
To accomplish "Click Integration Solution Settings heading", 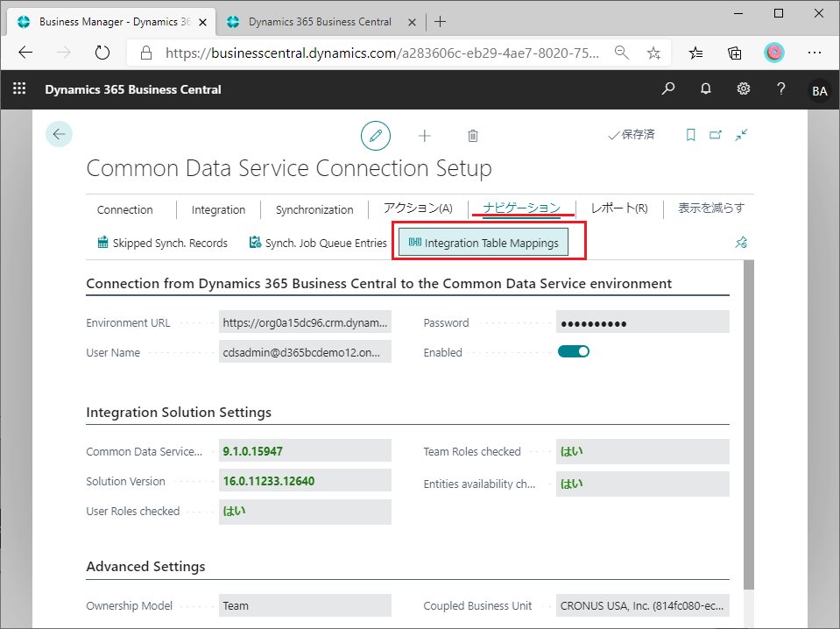I will pyautogui.click(x=179, y=412).
